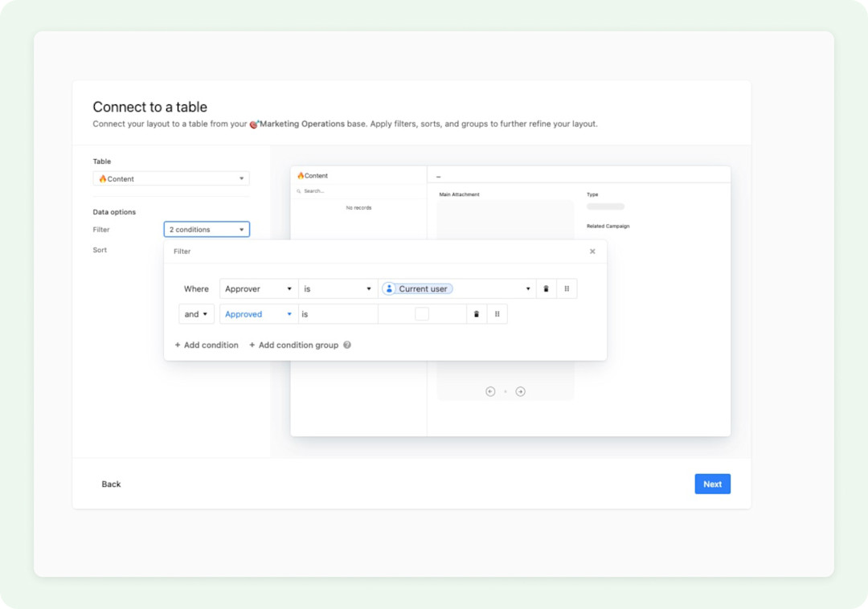The image size is (868, 609).
Task: Click the Next button
Action: (x=712, y=484)
